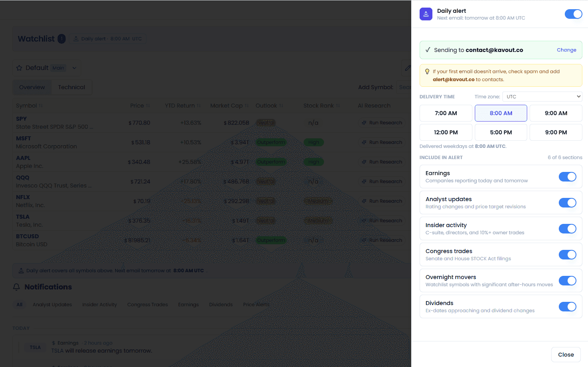The image size is (588, 367).
Task: Click the YTD Return sort icon
Action: click(199, 106)
